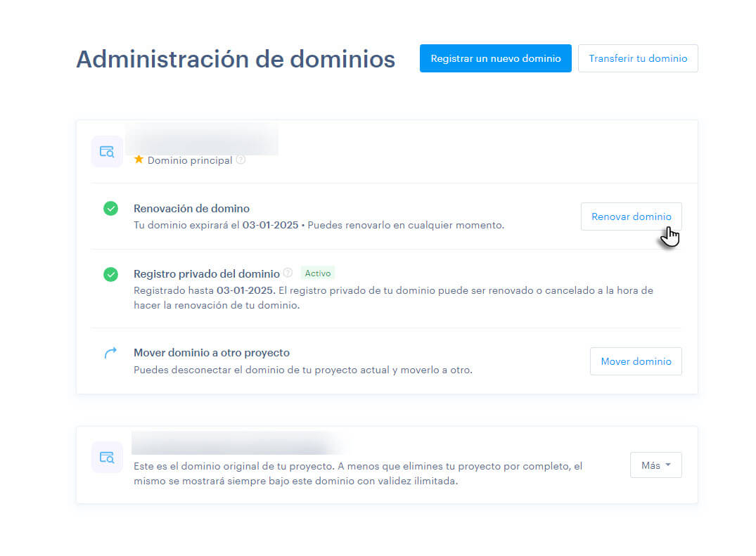Open help tooltip next to Dominio principal
Screen dimensions: 756x556
pos(241,160)
